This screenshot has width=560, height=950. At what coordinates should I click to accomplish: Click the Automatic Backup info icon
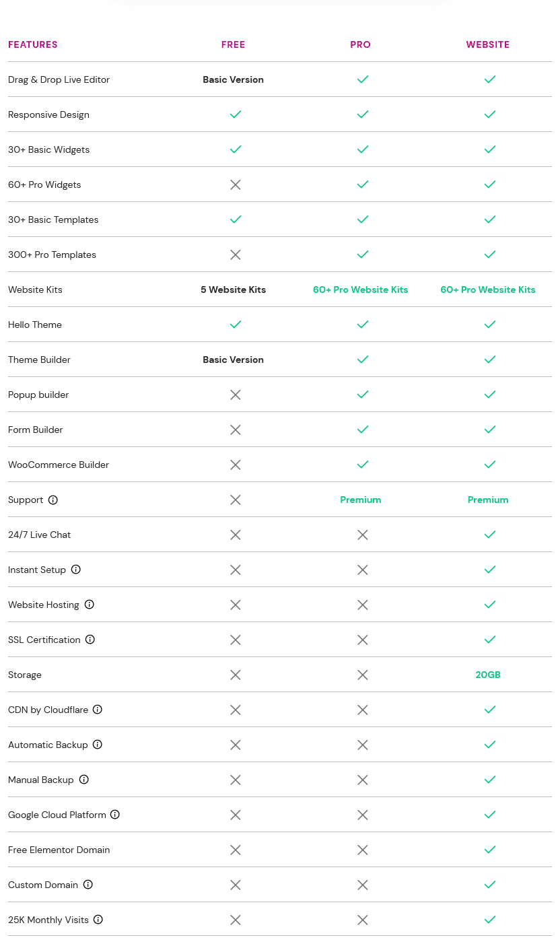[98, 745]
